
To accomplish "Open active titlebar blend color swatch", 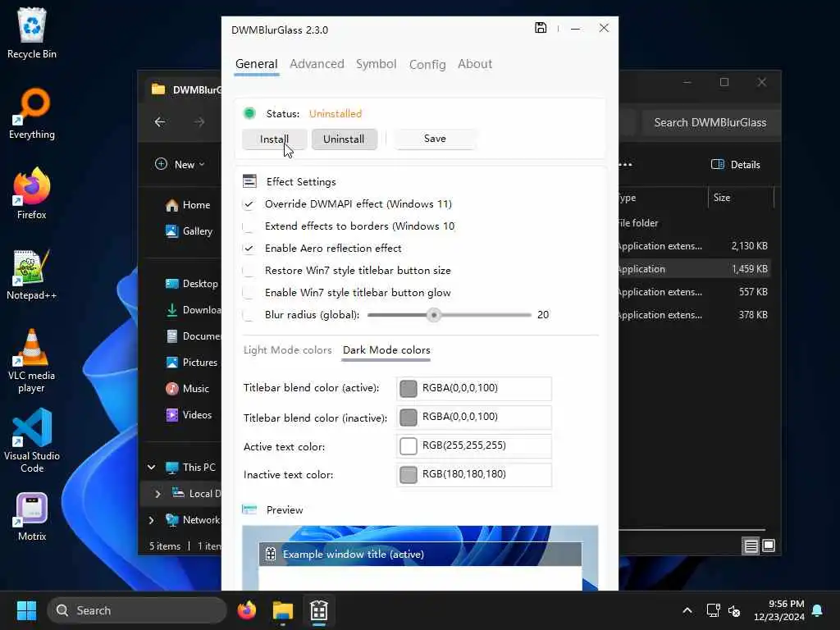I will point(409,388).
